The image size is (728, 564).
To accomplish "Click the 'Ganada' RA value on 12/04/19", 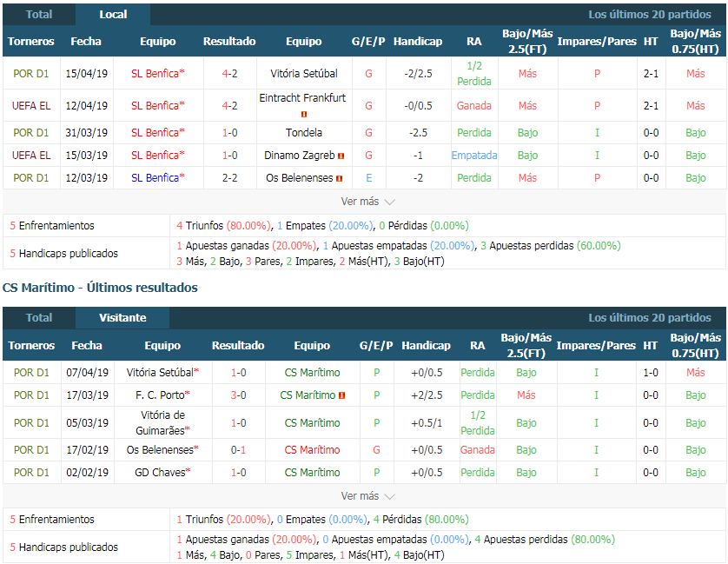I will click(474, 106).
